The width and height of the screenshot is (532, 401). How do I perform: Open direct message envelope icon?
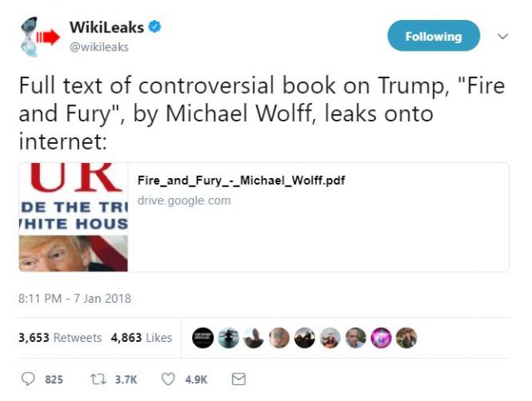[239, 379]
